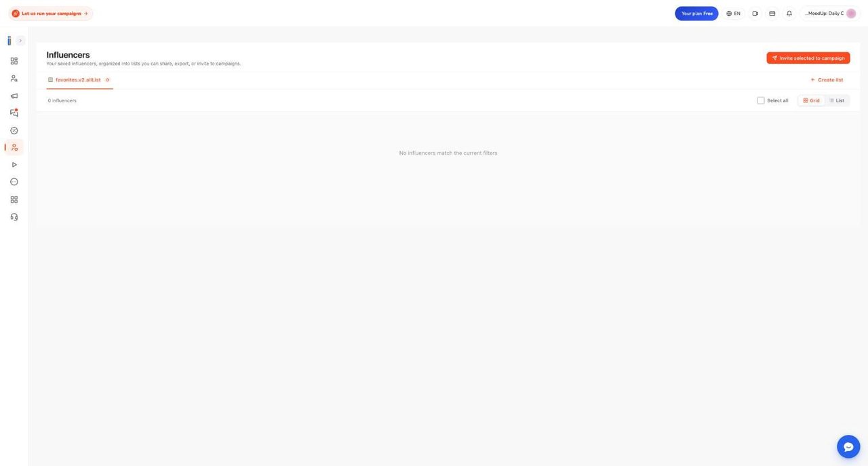Select the active saved influencers sidebar icon
This screenshot has height=466, width=868.
14,147
